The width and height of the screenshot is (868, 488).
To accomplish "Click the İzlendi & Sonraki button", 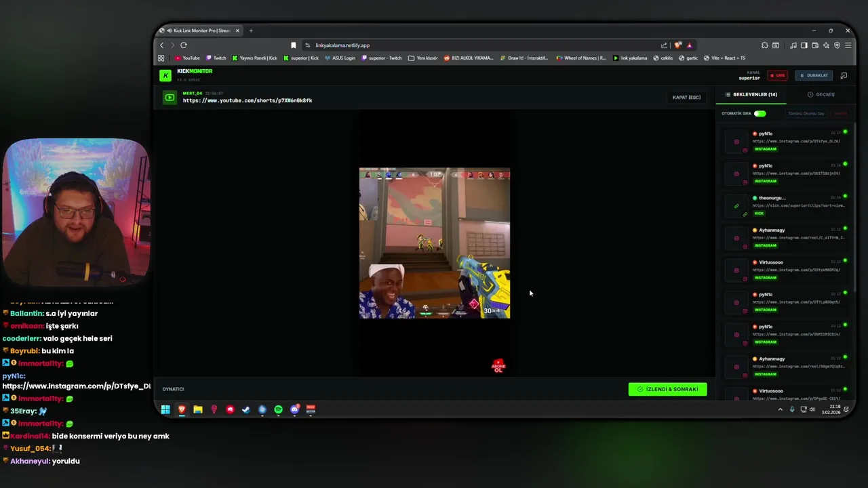I will click(x=667, y=389).
